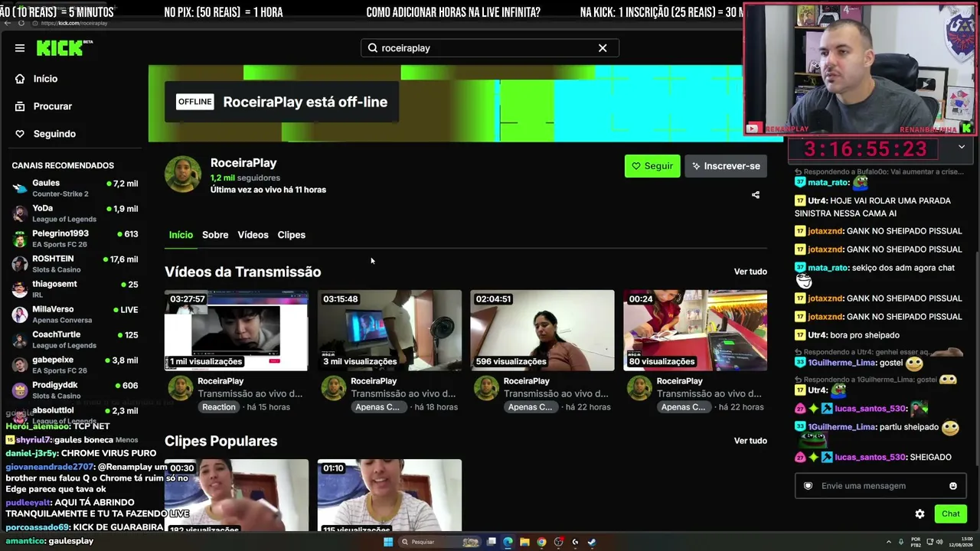Screen dimensions: 980x551
Task: Switch to the Sobre tab
Action: [215, 235]
